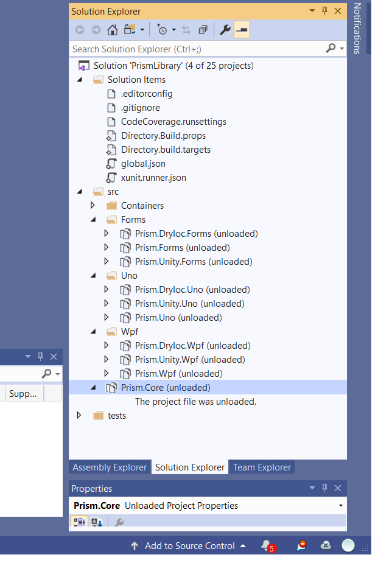Click the Home icon in Solution Explorer toolbar
Viewport: 392px width, 577px height.
[x=113, y=30]
